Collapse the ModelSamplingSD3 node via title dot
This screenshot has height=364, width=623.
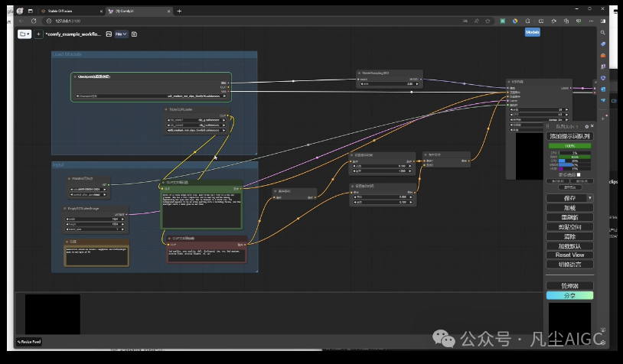[359, 73]
